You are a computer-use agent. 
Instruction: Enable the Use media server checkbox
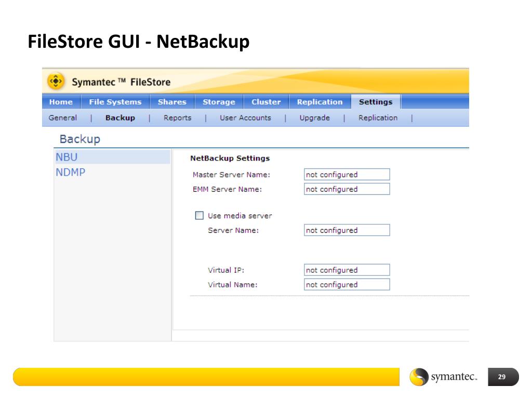click(199, 216)
